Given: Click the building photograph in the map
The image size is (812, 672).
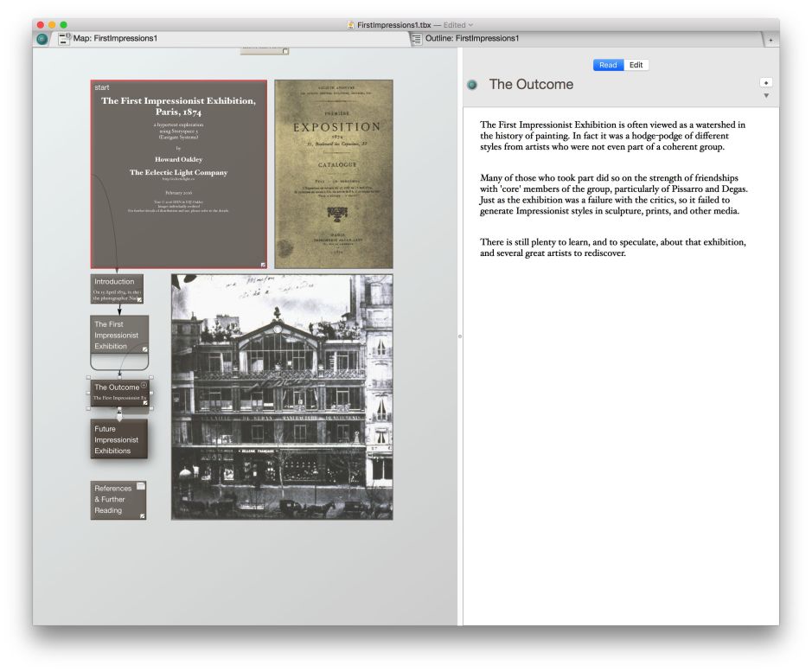Looking at the screenshot, I should [281, 398].
